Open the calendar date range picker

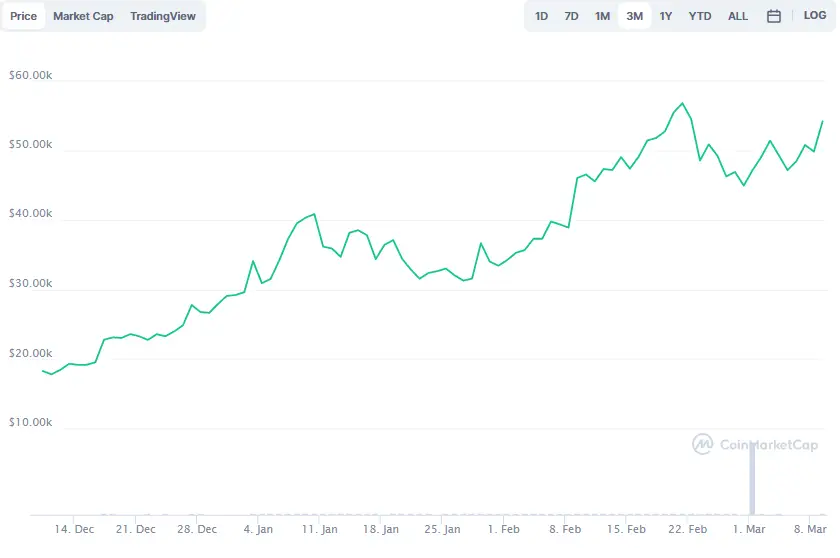tap(774, 16)
